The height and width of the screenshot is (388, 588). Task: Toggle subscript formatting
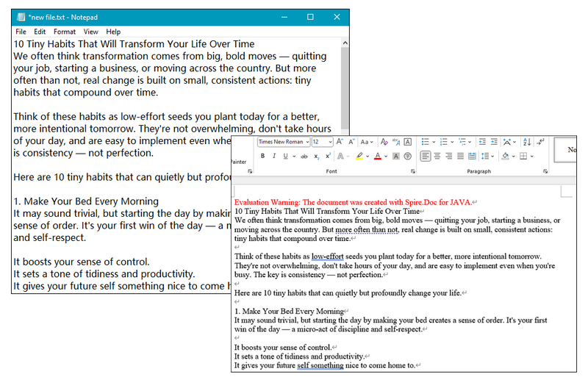(316, 156)
